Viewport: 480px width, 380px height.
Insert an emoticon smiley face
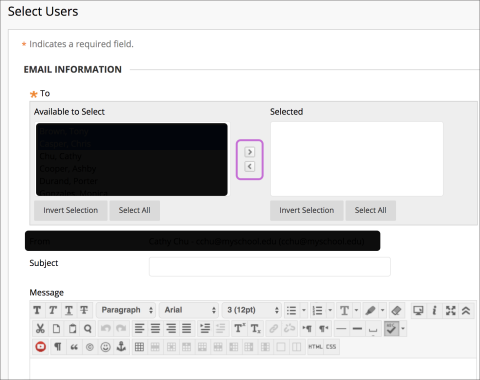[x=106, y=347]
